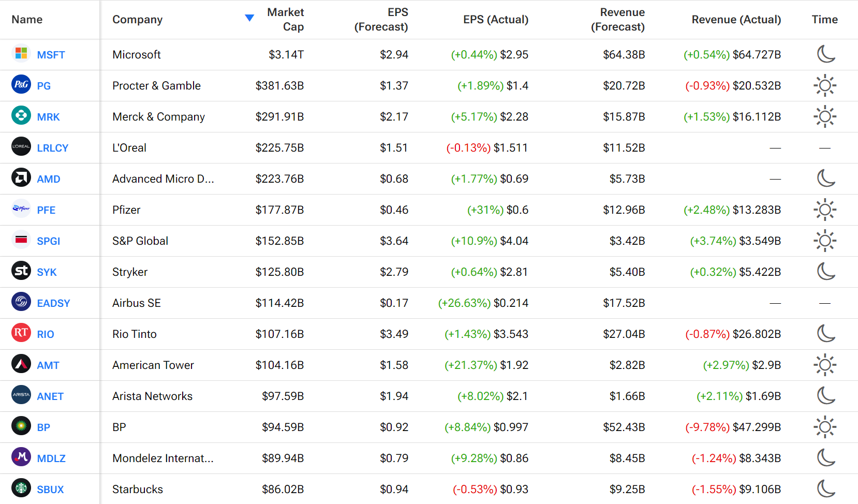858x504 pixels.
Task: Sort by the Name column header
Action: pyautogui.click(x=27, y=20)
